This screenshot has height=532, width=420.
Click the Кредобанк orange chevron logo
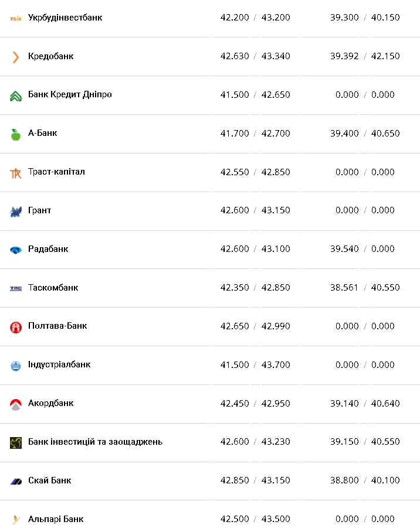[x=16, y=57]
